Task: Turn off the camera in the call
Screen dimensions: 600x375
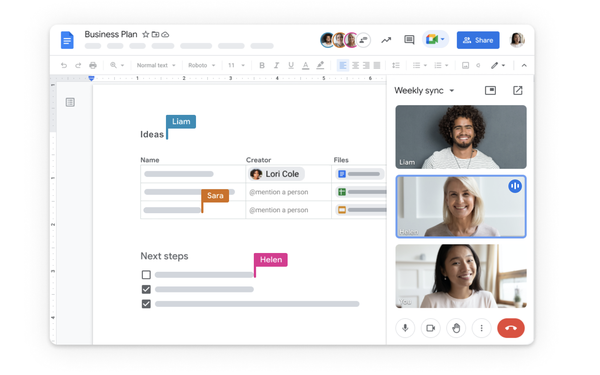Action: click(430, 328)
